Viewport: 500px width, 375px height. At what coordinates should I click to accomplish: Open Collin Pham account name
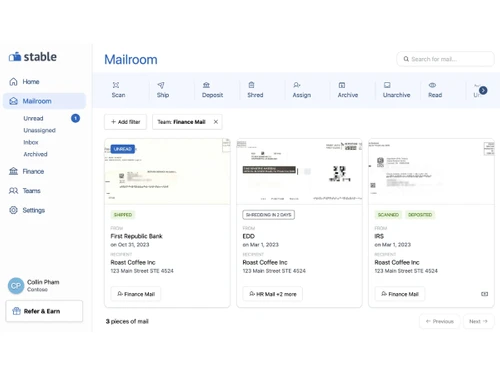click(43, 282)
